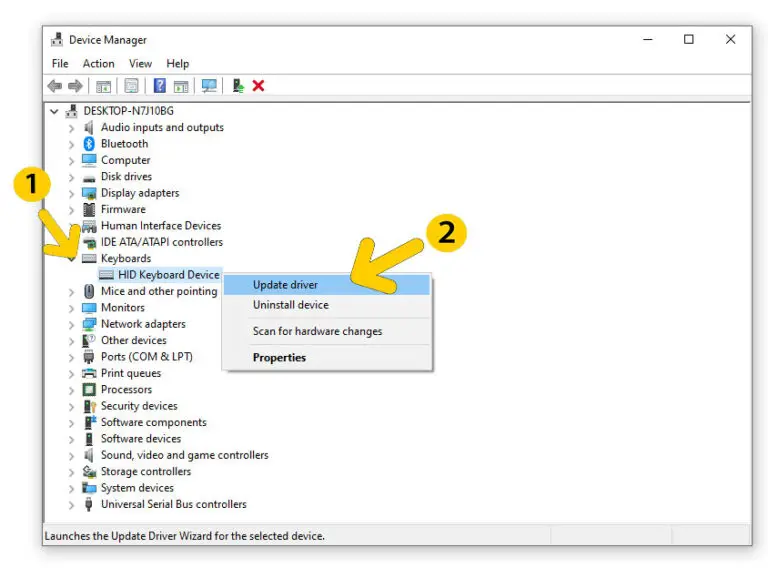
Task: Choose Properties in the context menu
Action: point(327,358)
